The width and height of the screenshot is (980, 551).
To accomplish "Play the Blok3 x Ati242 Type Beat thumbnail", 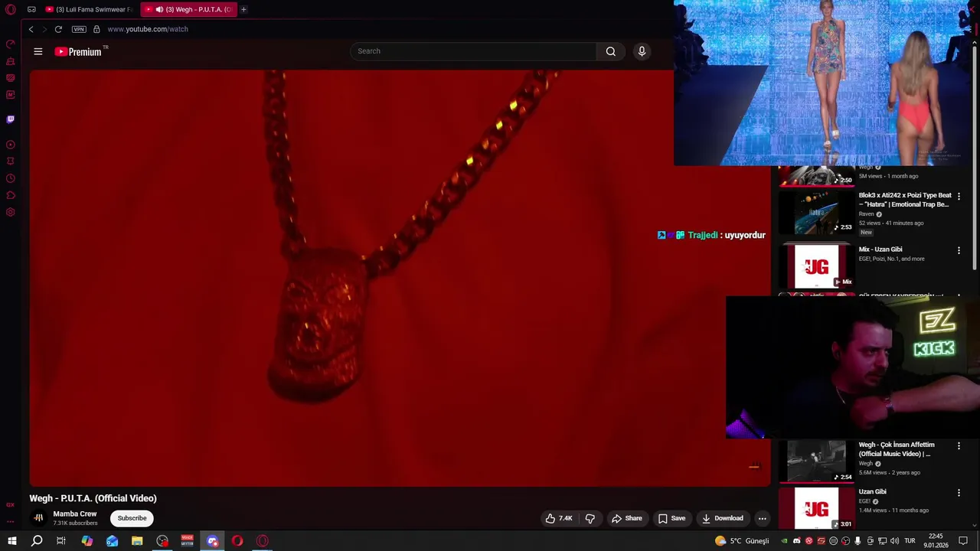I will pos(817,212).
